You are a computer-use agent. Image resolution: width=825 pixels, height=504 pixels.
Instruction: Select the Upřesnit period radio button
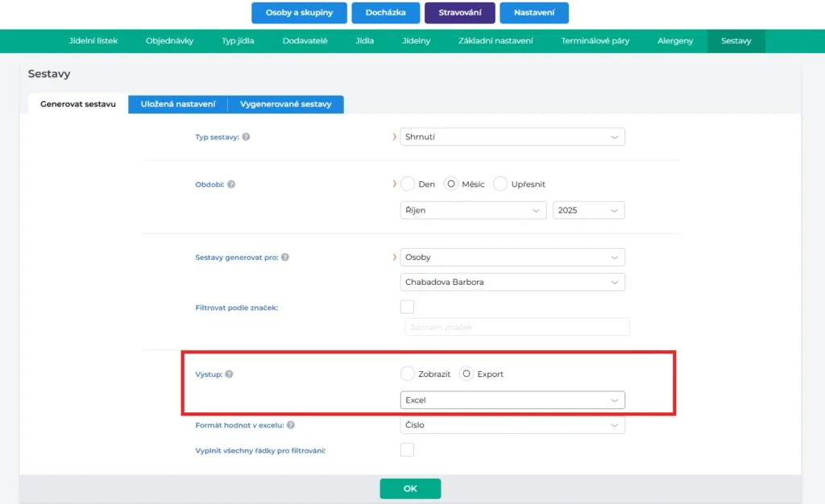click(x=500, y=184)
